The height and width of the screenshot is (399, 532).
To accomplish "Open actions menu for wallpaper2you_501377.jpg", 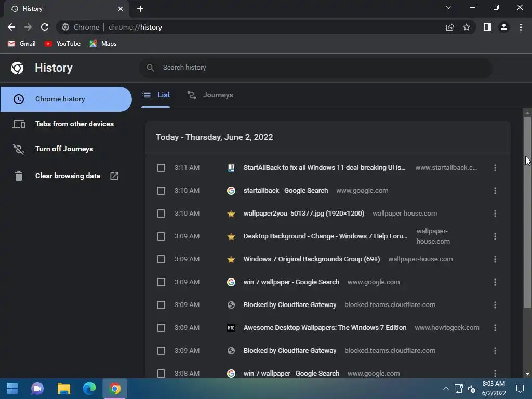I will point(495,214).
